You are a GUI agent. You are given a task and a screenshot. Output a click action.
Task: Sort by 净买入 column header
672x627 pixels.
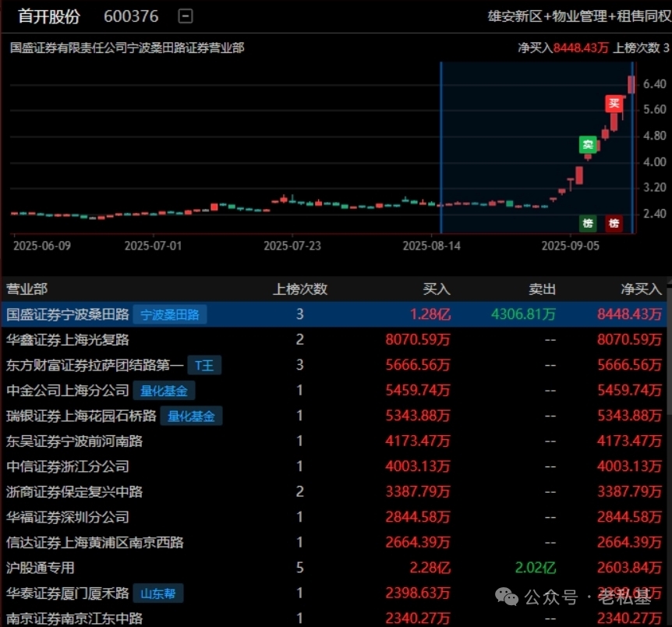[x=641, y=289]
